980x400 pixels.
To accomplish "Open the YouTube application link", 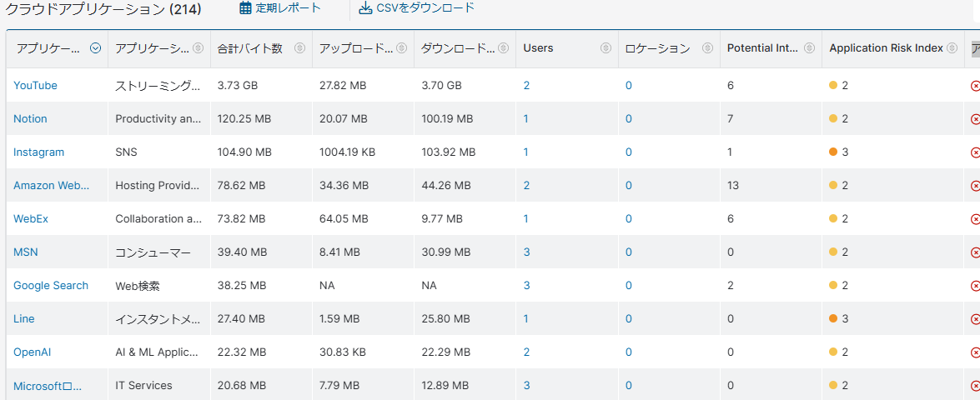I will [x=35, y=85].
